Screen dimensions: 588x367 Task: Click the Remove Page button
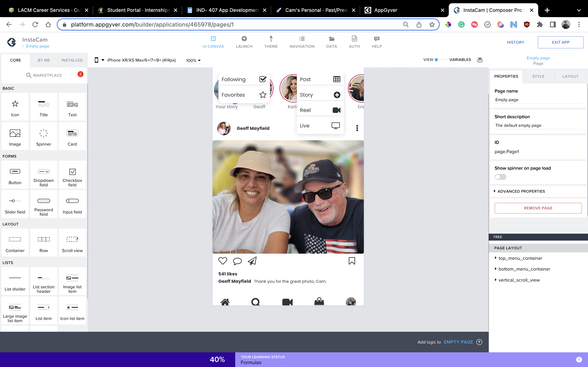(538, 208)
